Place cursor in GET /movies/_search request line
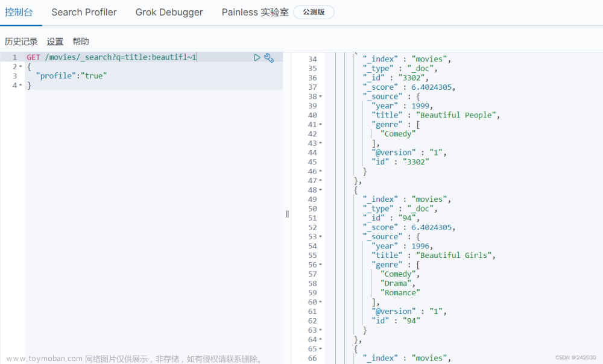This screenshot has width=603, height=364. [x=112, y=57]
